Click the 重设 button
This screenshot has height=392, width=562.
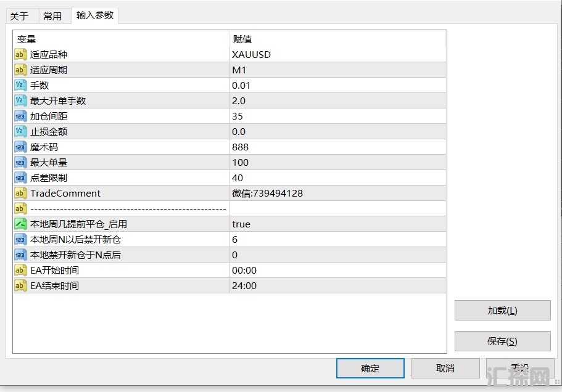520,368
